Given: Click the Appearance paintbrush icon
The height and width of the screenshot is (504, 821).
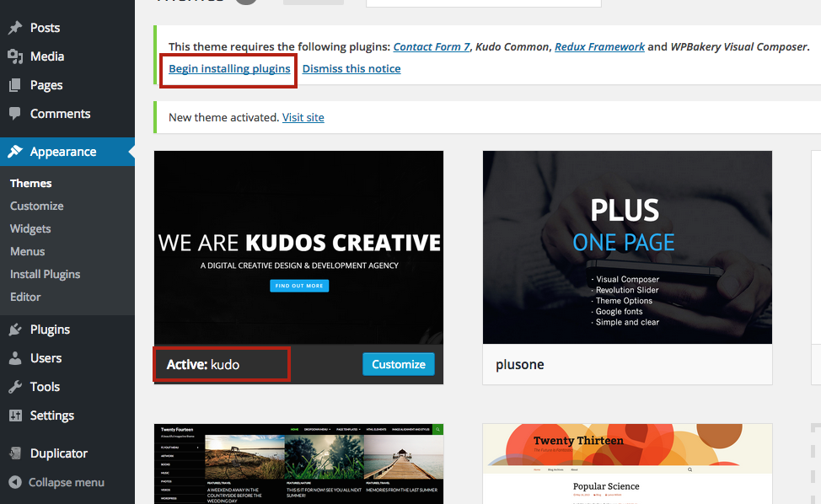Looking at the screenshot, I should [15, 152].
